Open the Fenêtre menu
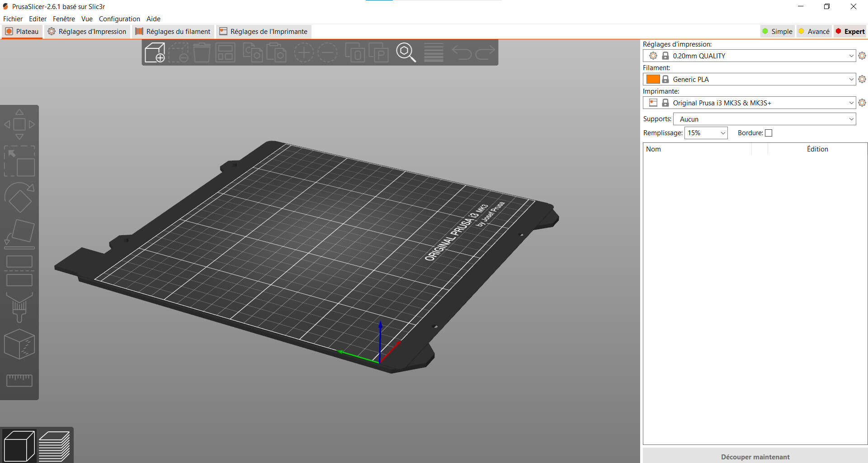 64,19
